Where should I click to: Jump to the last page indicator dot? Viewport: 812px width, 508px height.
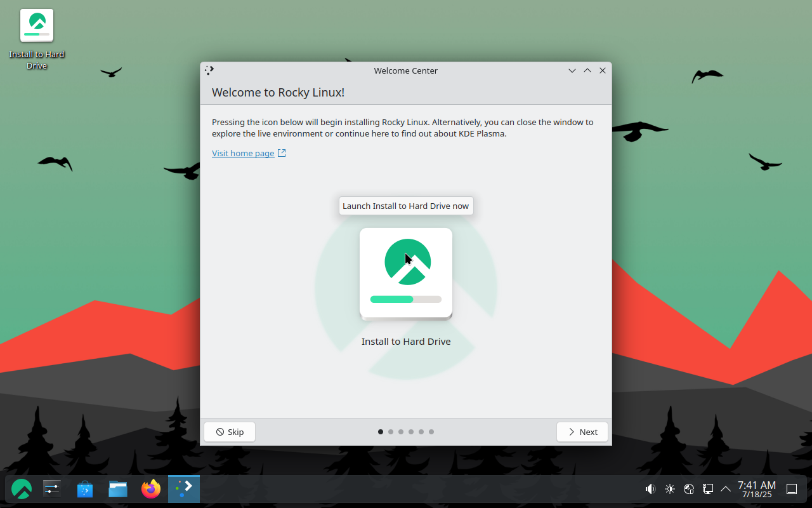(x=431, y=432)
